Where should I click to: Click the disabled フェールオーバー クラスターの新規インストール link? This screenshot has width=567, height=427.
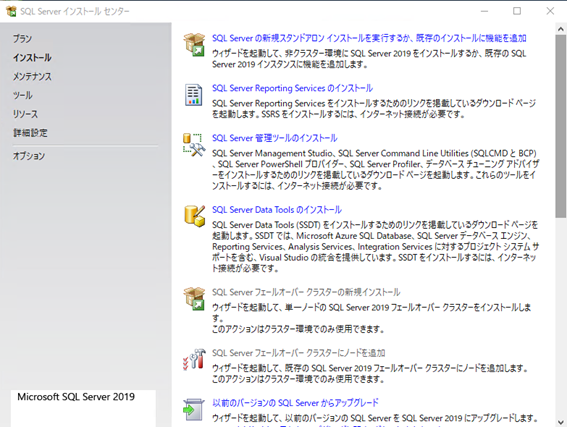[306, 292]
